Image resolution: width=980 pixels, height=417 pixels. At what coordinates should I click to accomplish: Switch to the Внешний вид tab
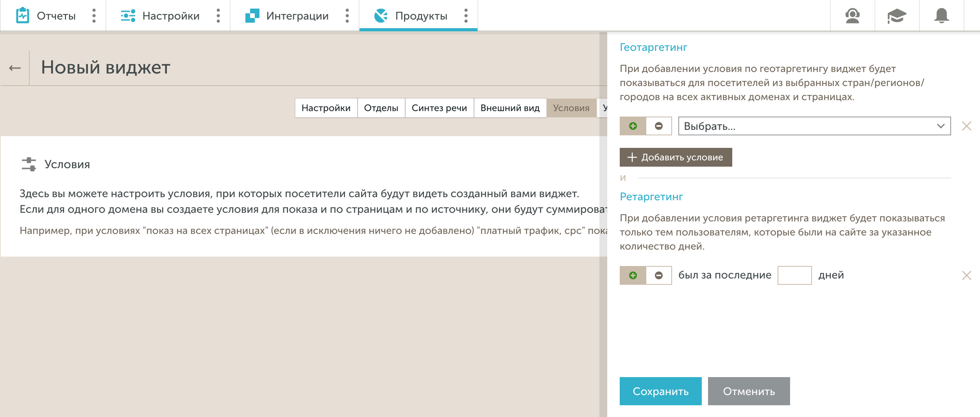point(510,108)
